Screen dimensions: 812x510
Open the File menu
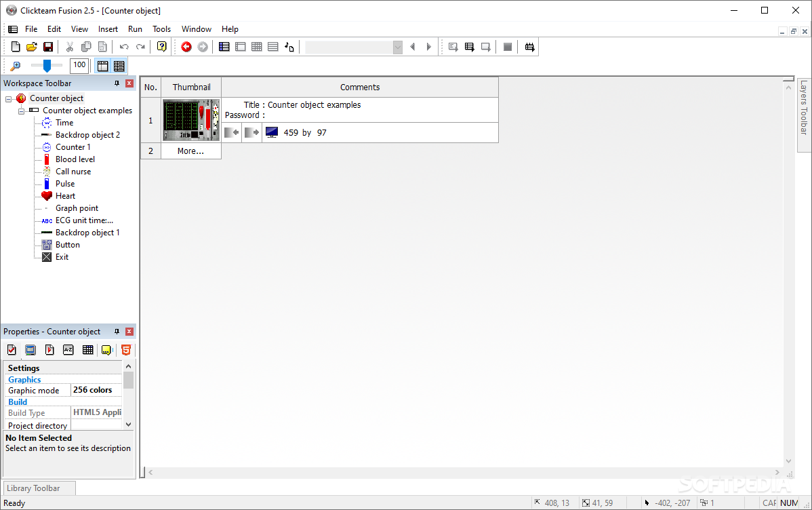[31, 29]
